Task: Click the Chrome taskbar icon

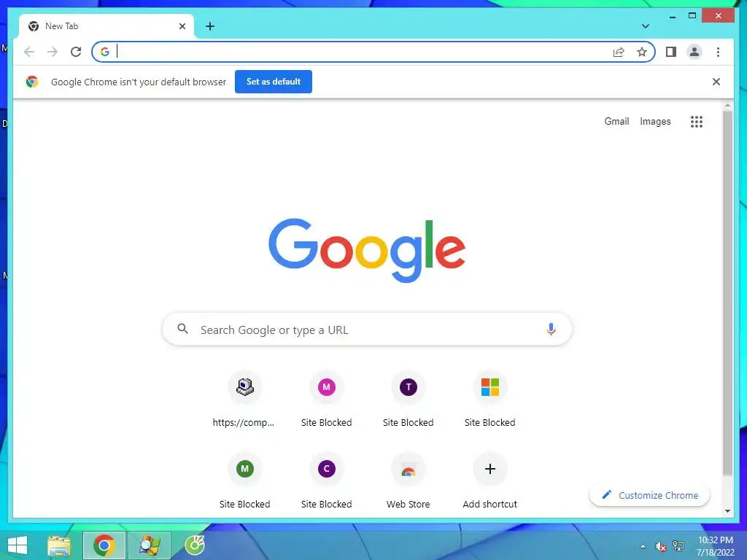Action: (104, 545)
